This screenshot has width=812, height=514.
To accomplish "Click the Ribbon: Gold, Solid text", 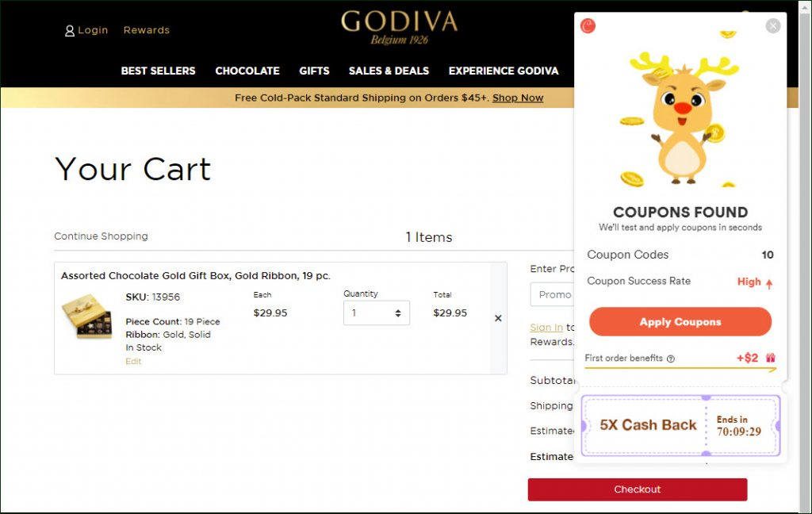I will tap(168, 335).
